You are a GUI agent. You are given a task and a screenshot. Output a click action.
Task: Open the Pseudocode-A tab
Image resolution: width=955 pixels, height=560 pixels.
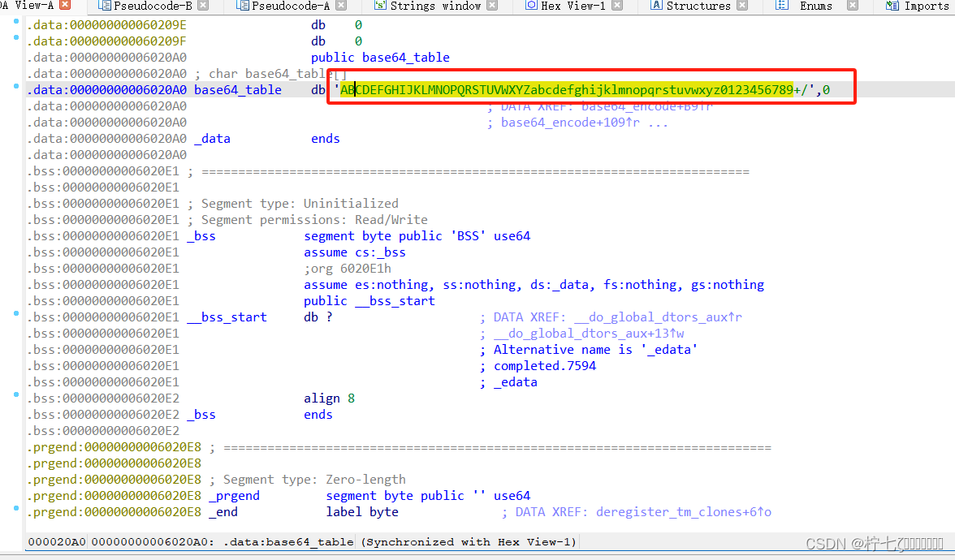click(291, 6)
